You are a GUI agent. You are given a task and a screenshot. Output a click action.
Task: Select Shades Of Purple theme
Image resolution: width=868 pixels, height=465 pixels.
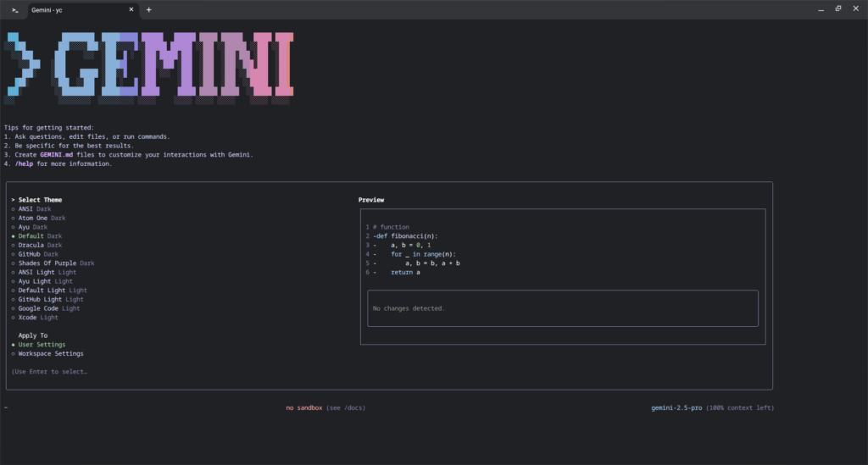pos(53,263)
